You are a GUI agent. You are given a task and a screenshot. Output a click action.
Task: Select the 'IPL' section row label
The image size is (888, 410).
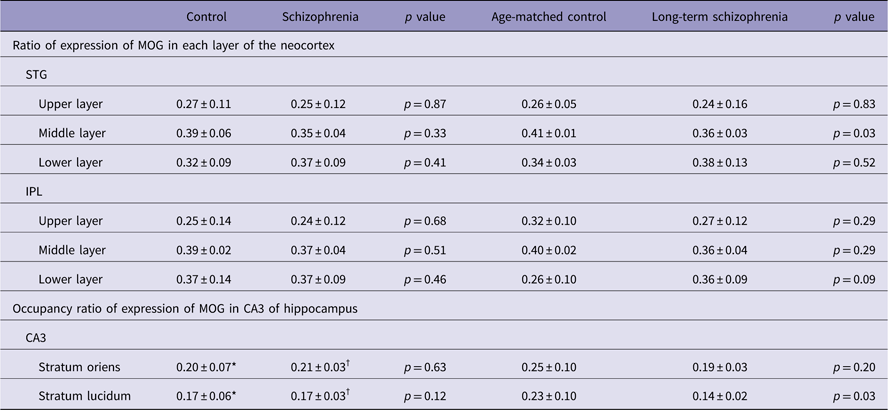[36, 190]
